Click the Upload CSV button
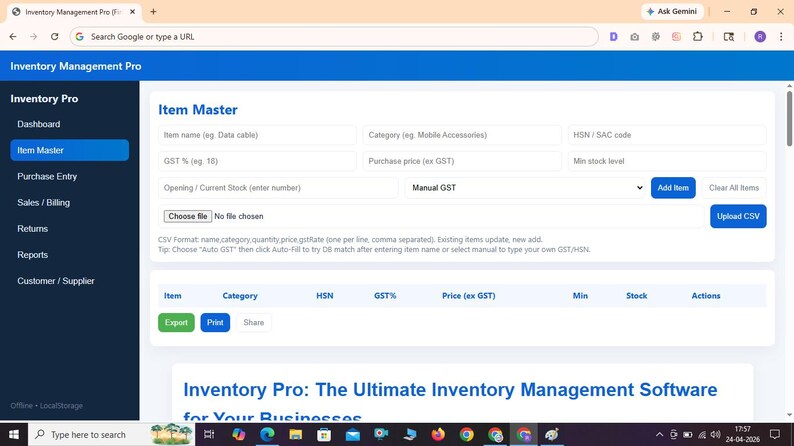The height and width of the screenshot is (446, 794). click(738, 216)
